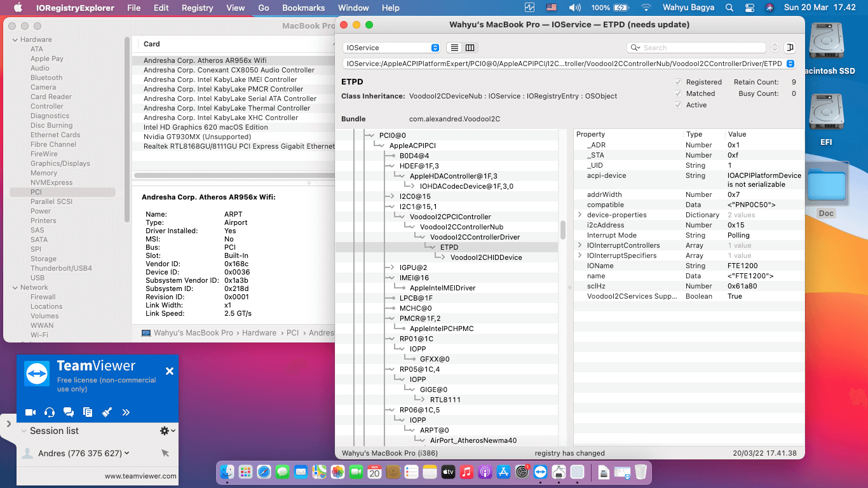Open the IOService path popup menu
This screenshot has width=868, height=488.
click(x=569, y=64)
